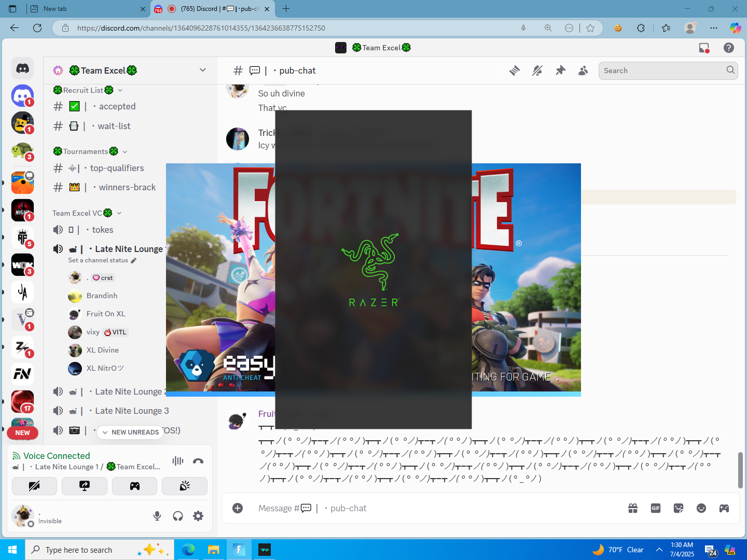Viewport: 747px width, 560px height.
Task: Click the plus attachment button in message bar
Action: 238,508
